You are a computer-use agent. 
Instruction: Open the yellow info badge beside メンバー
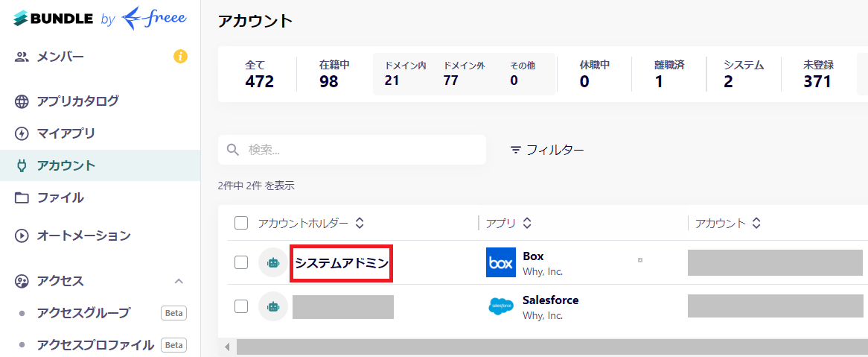180,57
